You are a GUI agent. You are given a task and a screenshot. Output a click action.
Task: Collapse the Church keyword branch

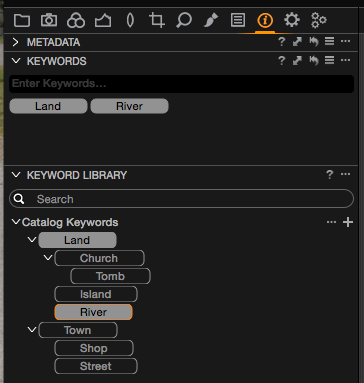pyautogui.click(x=48, y=257)
